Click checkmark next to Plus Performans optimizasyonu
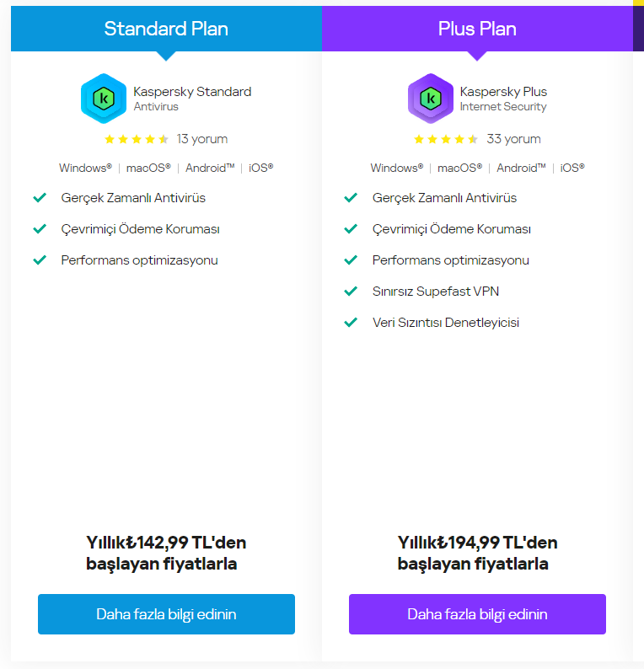 [x=351, y=260]
